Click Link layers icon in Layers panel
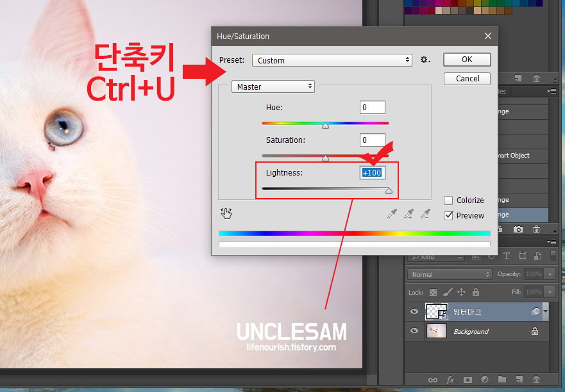This screenshot has width=565, height=392. (433, 379)
